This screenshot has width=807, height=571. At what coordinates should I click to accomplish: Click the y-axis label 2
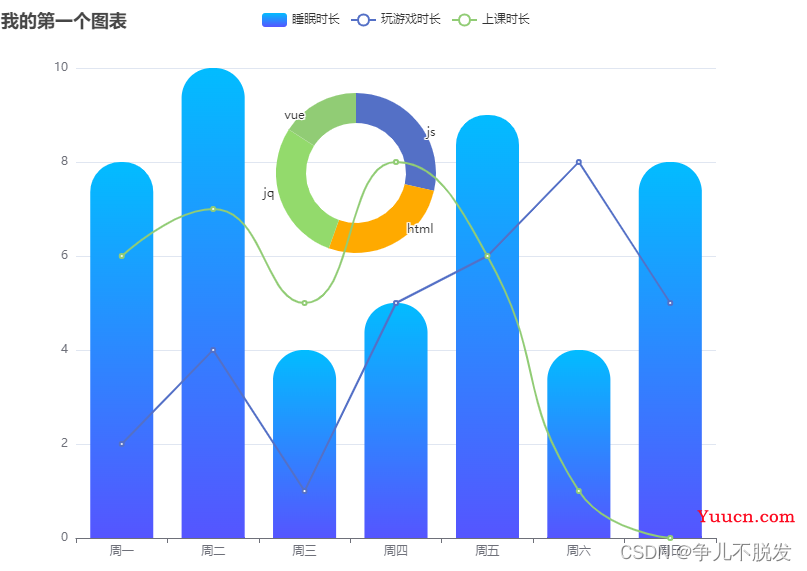[64, 443]
